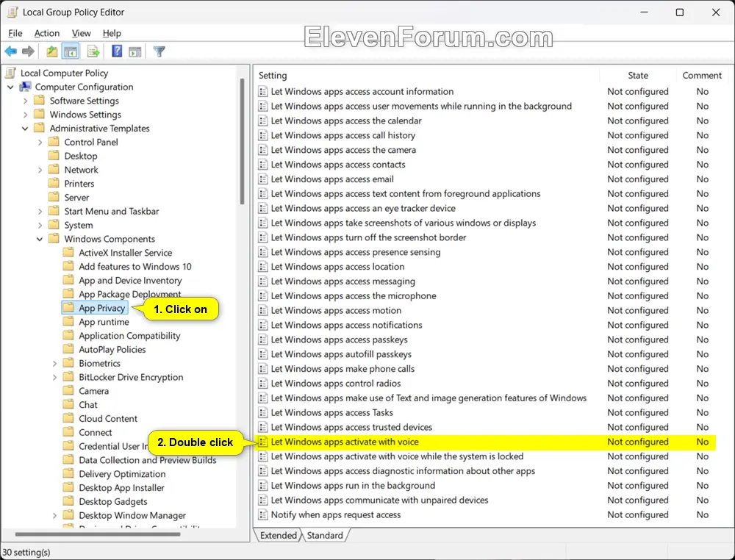Switch to the Standard tab

(325, 535)
